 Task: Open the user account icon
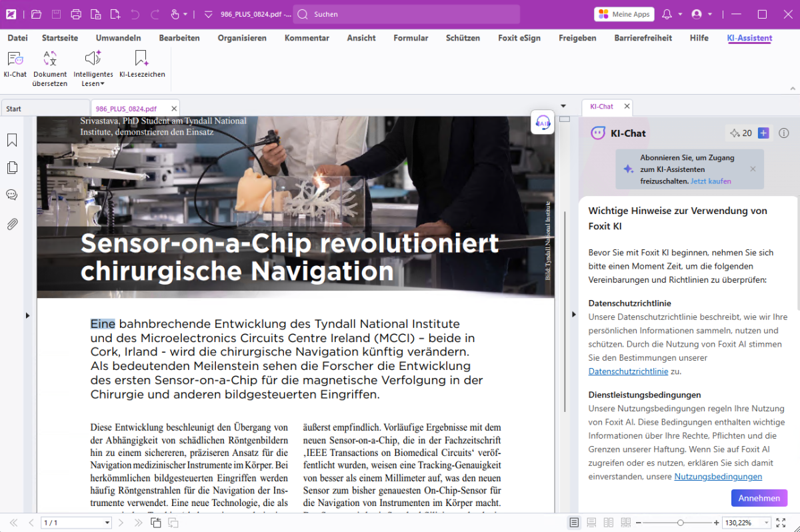(x=697, y=14)
